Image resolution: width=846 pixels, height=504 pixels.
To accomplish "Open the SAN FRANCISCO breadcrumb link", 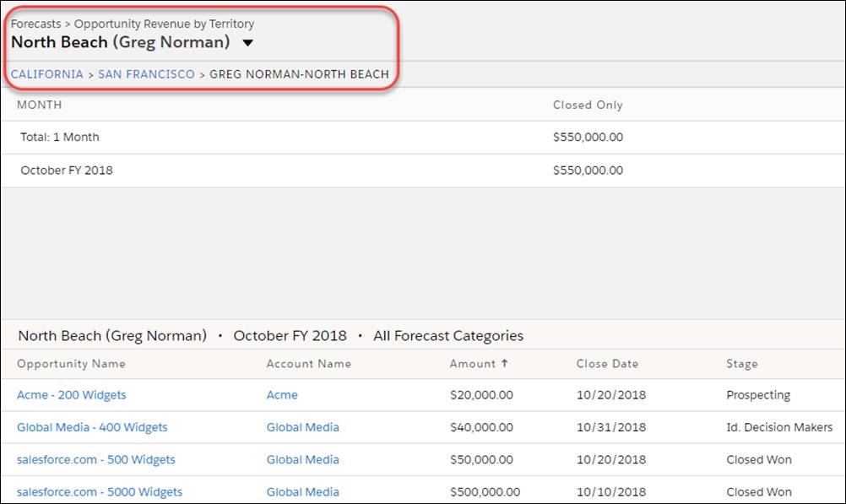I will click(x=146, y=74).
